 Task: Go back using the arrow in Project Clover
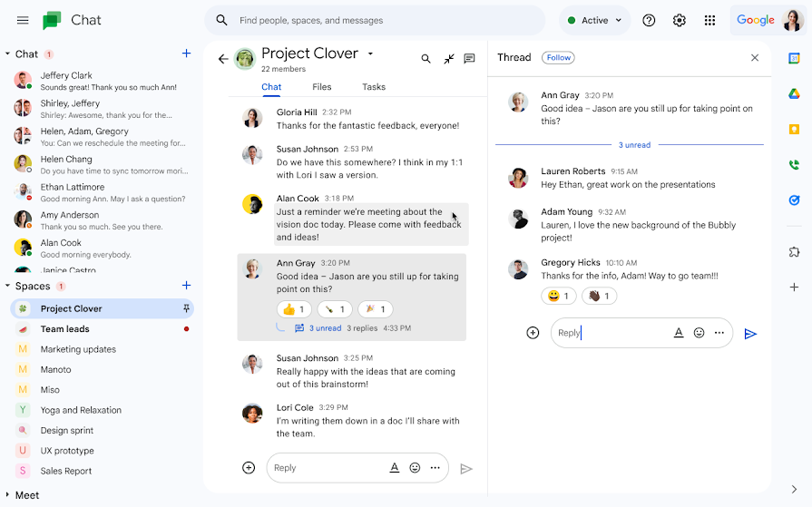(x=223, y=59)
